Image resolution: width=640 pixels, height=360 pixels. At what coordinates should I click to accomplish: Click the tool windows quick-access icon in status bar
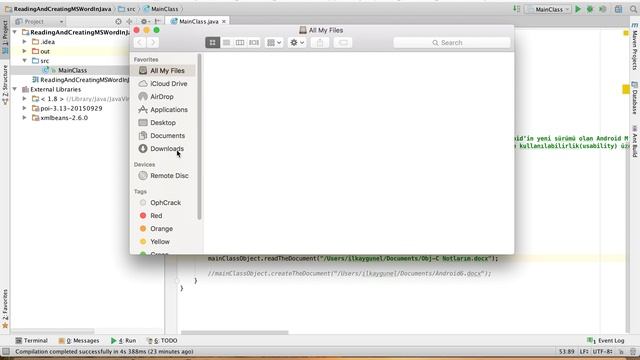(x=6, y=351)
